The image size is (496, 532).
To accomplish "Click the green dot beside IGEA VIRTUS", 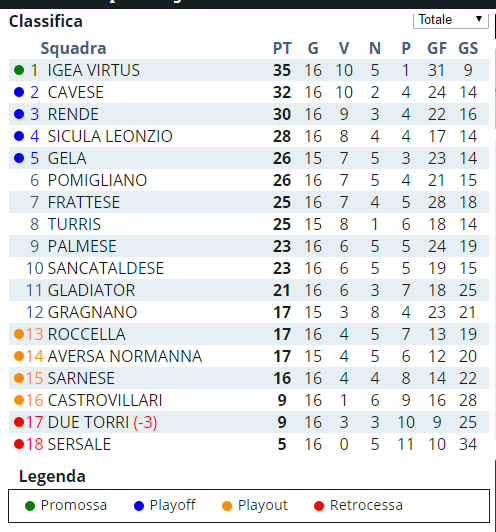I will [19, 70].
